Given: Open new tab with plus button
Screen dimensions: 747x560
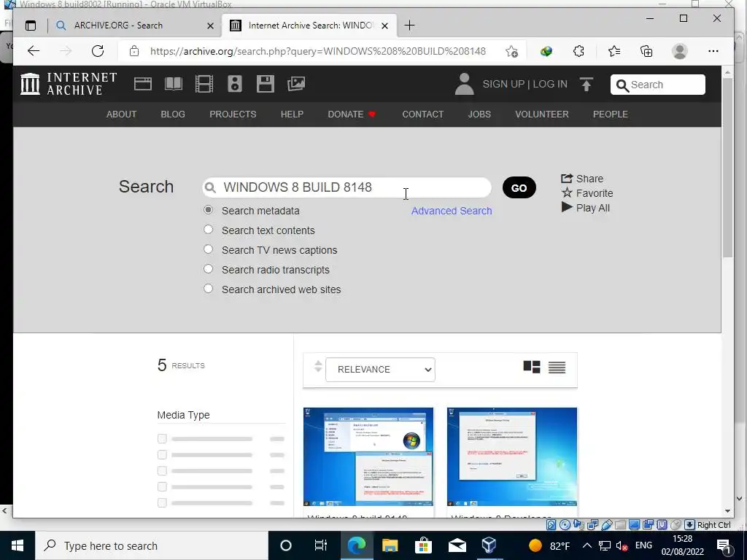Looking at the screenshot, I should pos(409,26).
